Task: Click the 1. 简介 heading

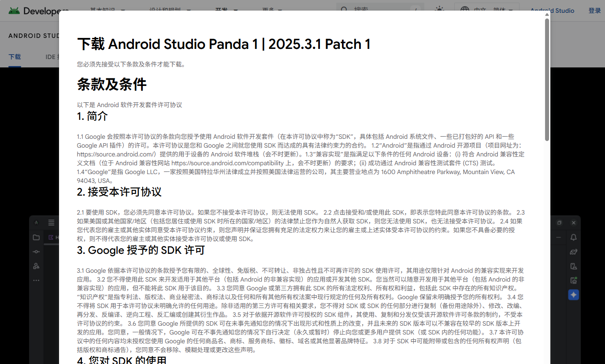Action: coord(93,116)
